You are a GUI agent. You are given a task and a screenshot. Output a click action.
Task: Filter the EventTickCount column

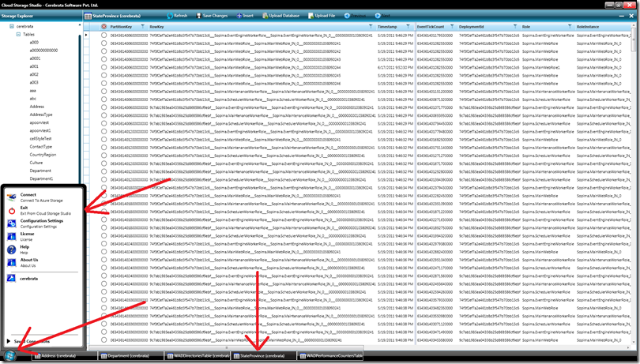click(x=452, y=27)
